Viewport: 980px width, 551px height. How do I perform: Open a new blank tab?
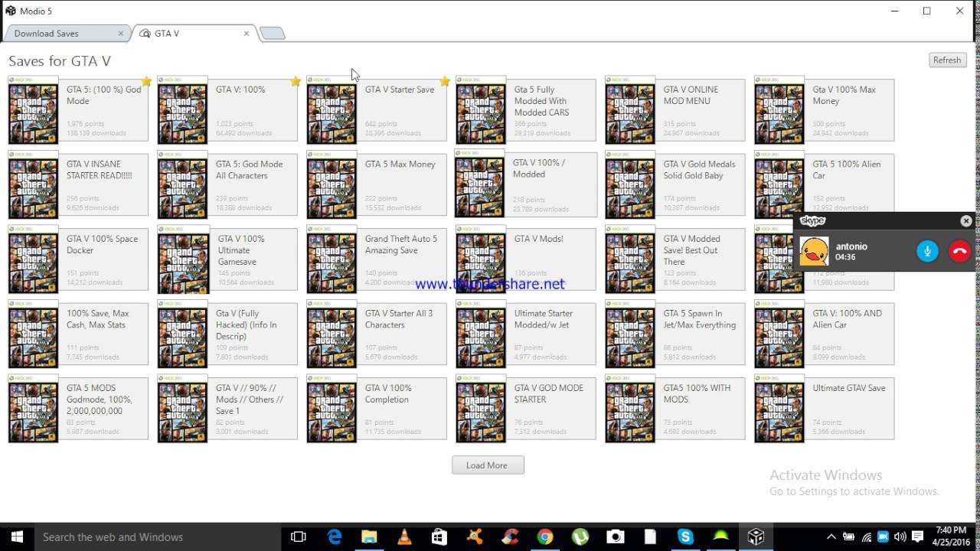click(x=273, y=33)
